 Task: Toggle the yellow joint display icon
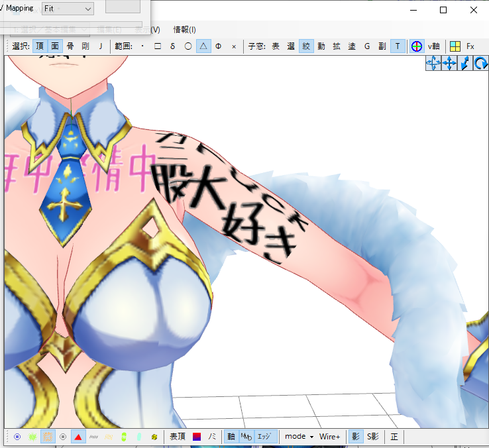(154, 437)
